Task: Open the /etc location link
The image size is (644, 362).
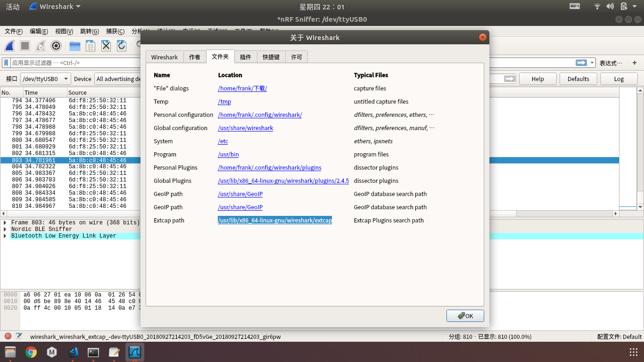Action: (223, 141)
